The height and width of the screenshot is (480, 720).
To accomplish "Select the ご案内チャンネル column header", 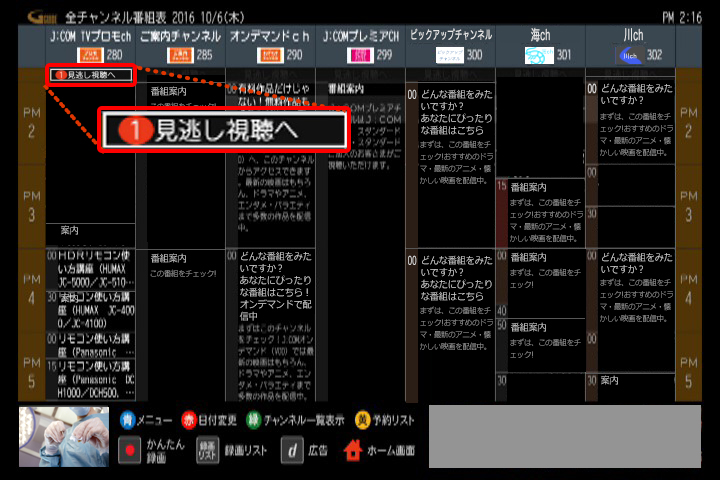I will [180, 46].
